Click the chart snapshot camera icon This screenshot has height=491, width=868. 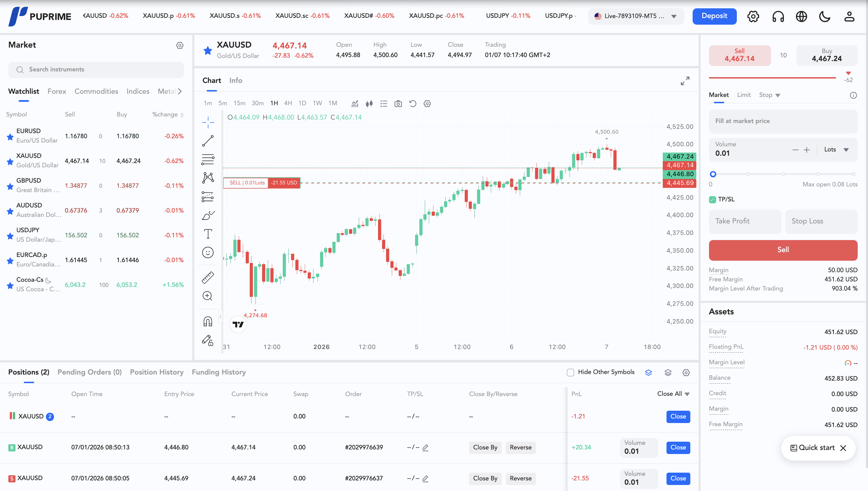tap(398, 104)
